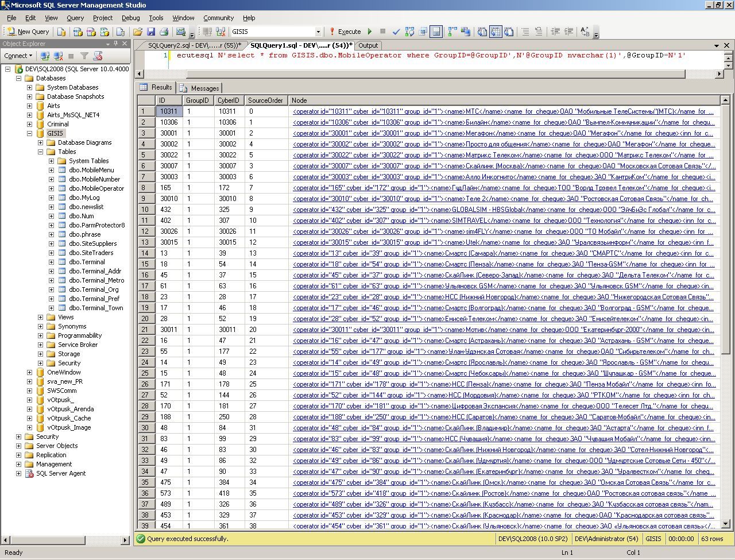Switch output to Results to Grid

click(x=496, y=32)
